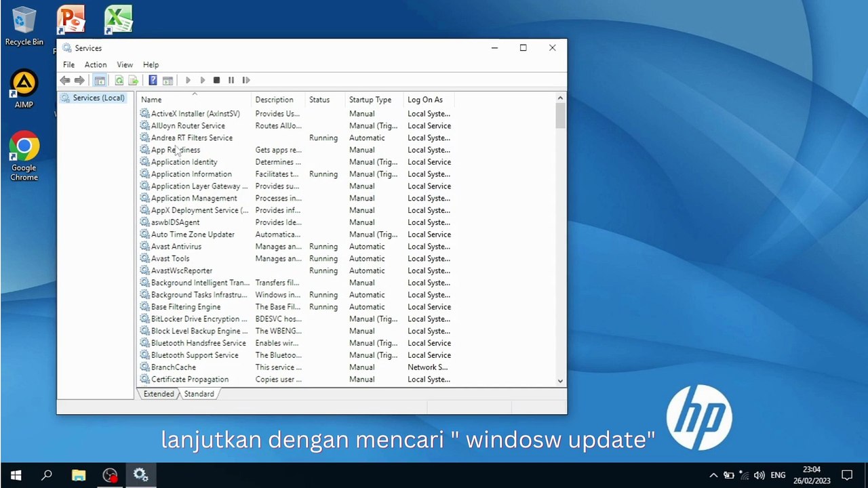Click the Services title bar gear icon
868x488 pixels.
click(66, 48)
